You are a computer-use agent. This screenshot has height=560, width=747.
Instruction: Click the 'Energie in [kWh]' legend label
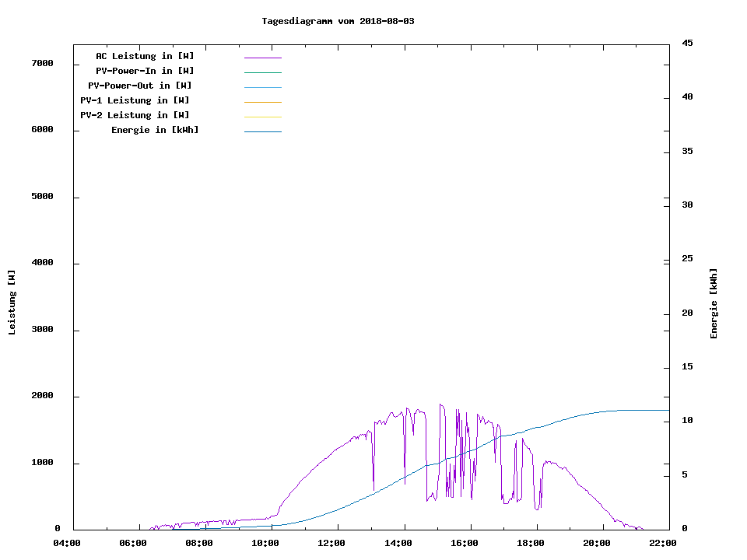point(155,130)
